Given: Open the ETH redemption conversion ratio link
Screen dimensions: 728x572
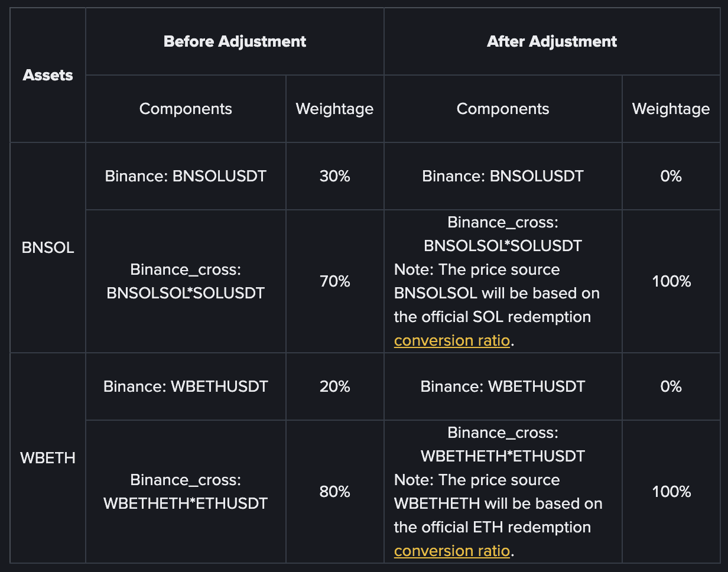Looking at the screenshot, I should (x=451, y=551).
